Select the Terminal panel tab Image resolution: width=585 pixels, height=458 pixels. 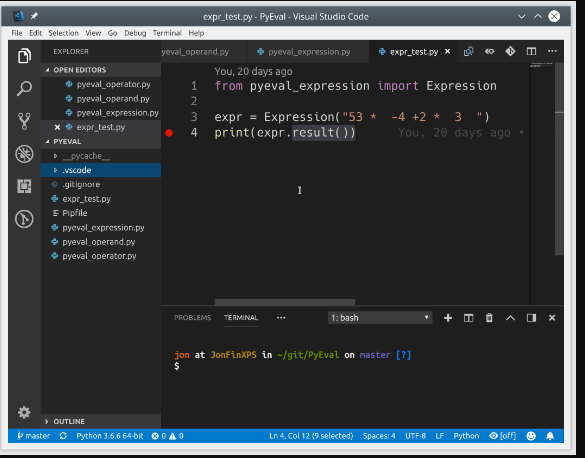coord(241,318)
